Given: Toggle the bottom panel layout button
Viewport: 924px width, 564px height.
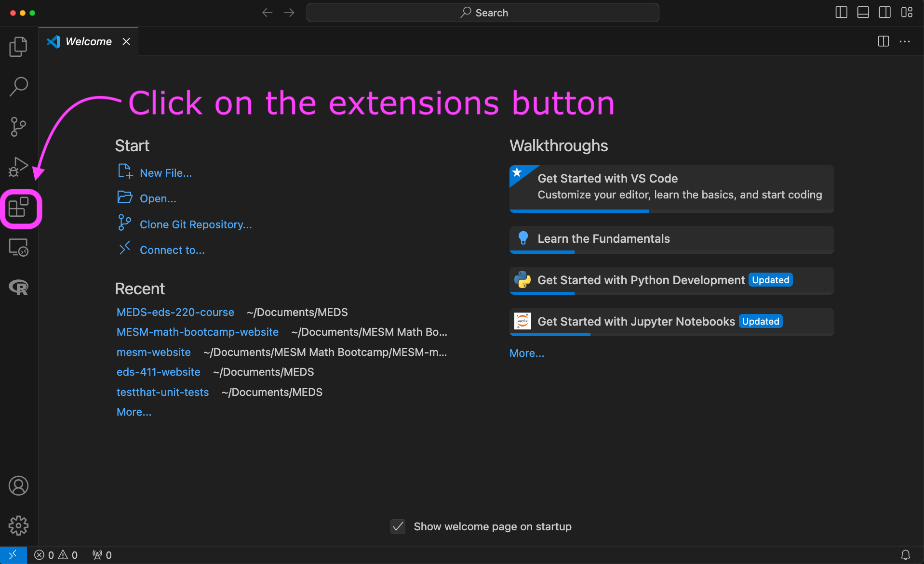Looking at the screenshot, I should pyautogui.click(x=863, y=13).
